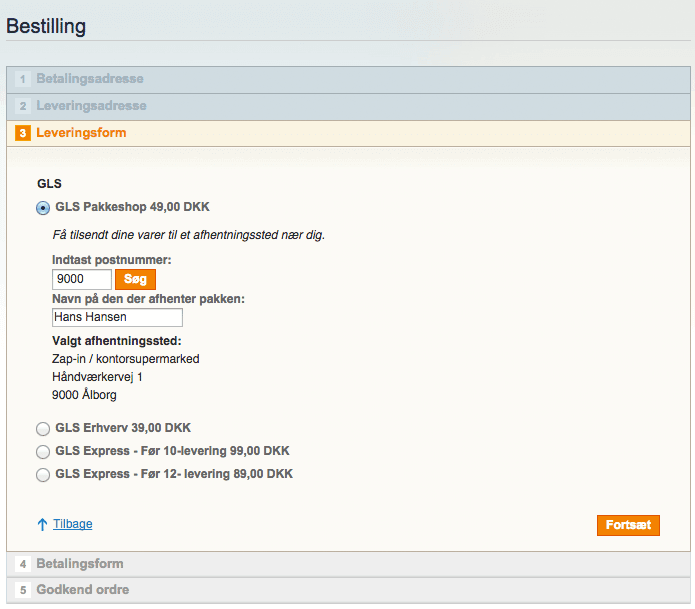Image resolution: width=695 pixels, height=609 pixels.
Task: Select the GLS Pakkeshop 49,00 DKK option
Action: [43, 208]
